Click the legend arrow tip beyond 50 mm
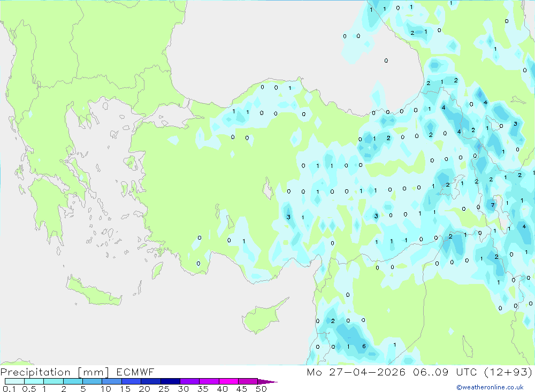This screenshot has height=392, width=535. pyautogui.click(x=268, y=381)
